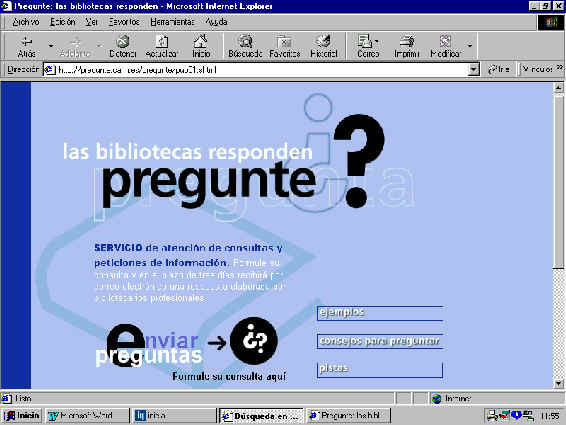Open the dropdown arrow beside Atrás
The width and height of the screenshot is (566, 425).
pyautogui.click(x=51, y=46)
